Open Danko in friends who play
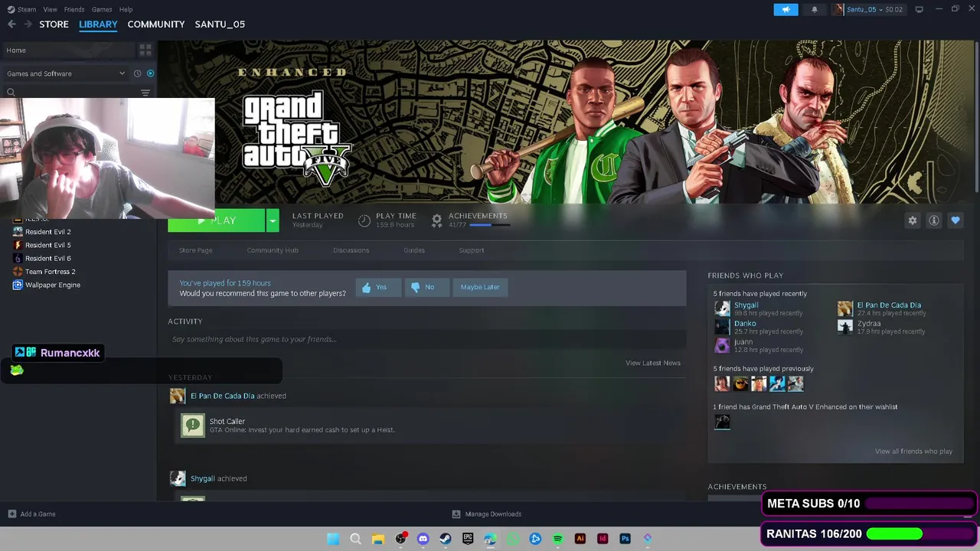The height and width of the screenshot is (551, 980). [745, 323]
